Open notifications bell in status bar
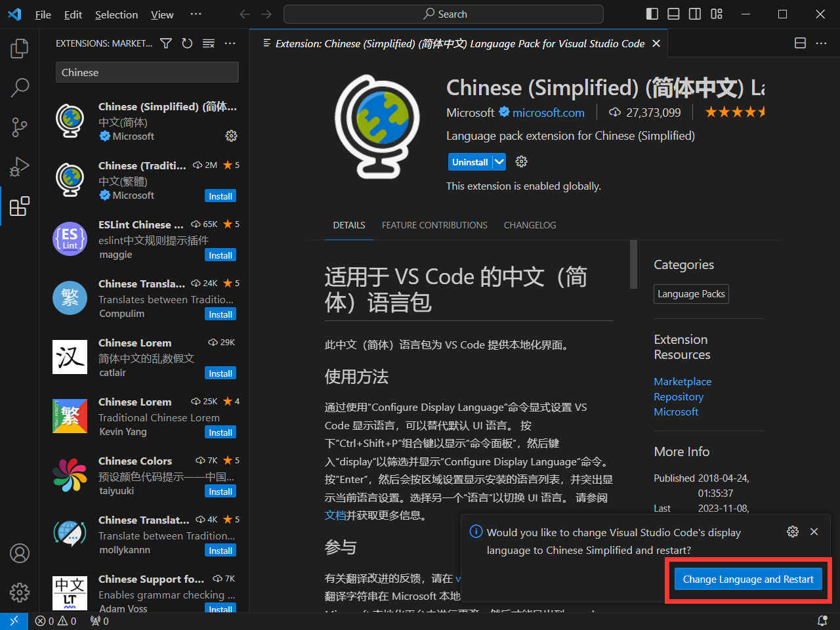The width and height of the screenshot is (840, 630). pos(822,621)
